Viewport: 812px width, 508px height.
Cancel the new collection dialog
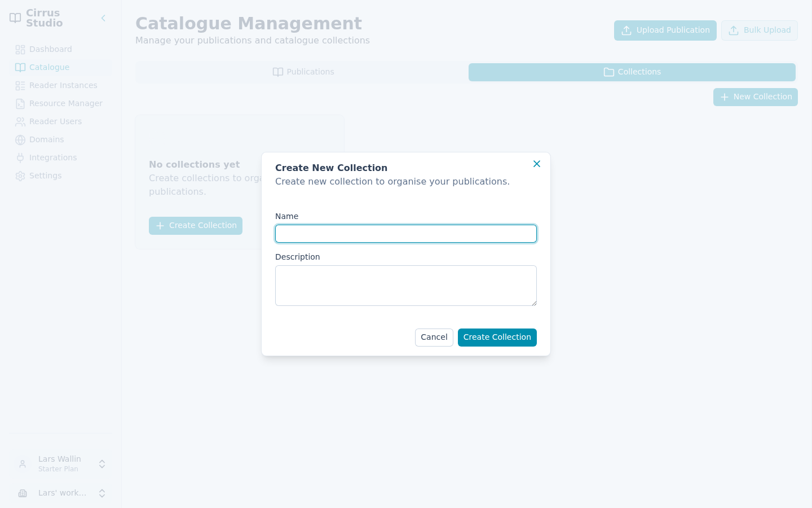point(434,338)
